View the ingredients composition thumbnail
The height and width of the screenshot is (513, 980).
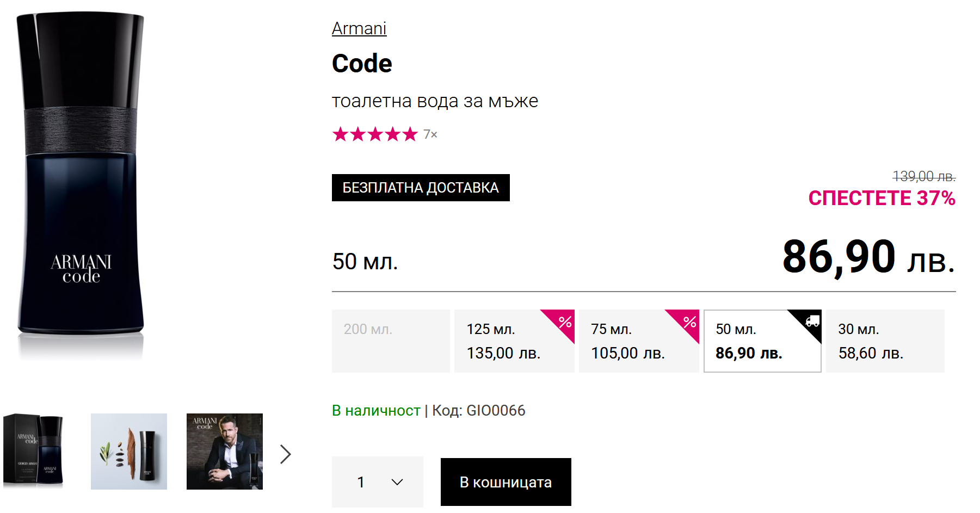click(x=129, y=451)
